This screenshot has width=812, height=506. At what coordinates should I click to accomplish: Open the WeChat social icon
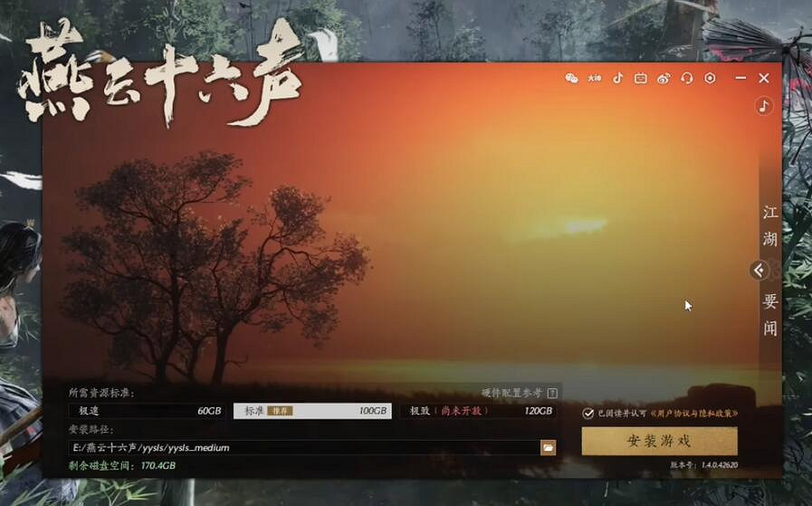(x=571, y=78)
